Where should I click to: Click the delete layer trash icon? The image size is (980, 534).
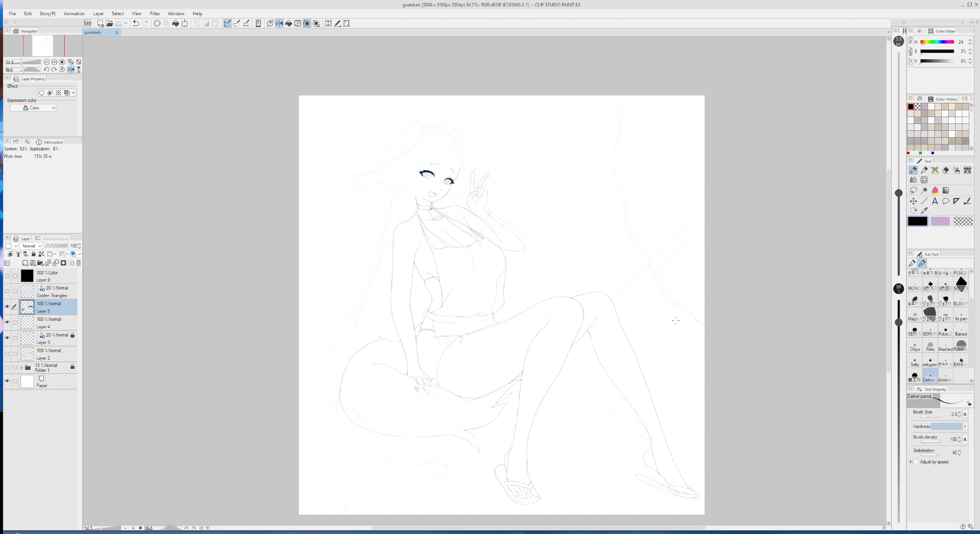coord(78,263)
